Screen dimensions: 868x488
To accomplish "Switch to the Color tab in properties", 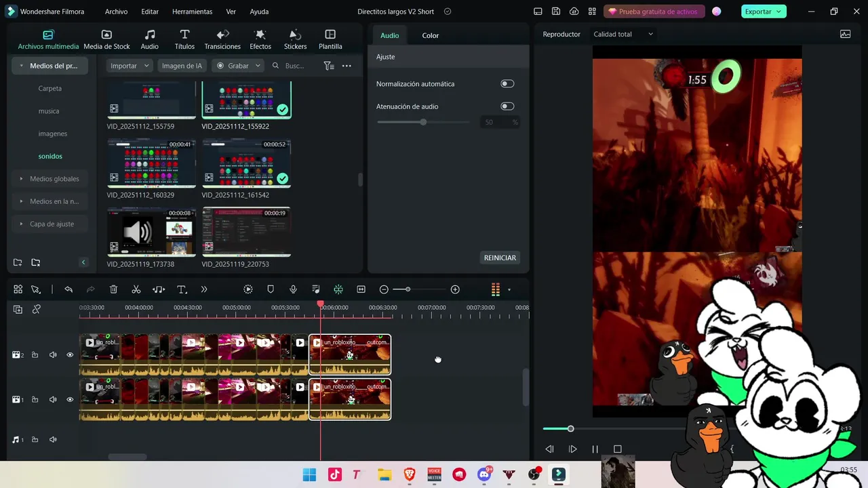I will (x=431, y=35).
